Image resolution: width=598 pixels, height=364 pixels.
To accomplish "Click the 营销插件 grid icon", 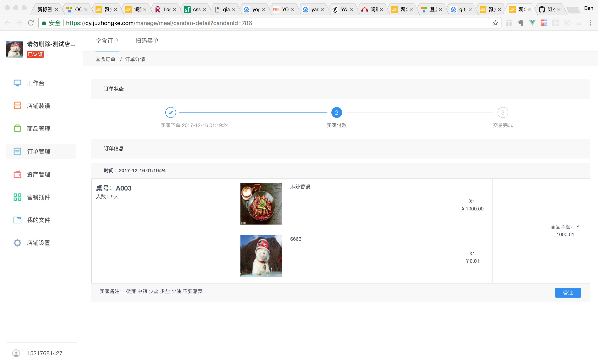I will point(17,197).
